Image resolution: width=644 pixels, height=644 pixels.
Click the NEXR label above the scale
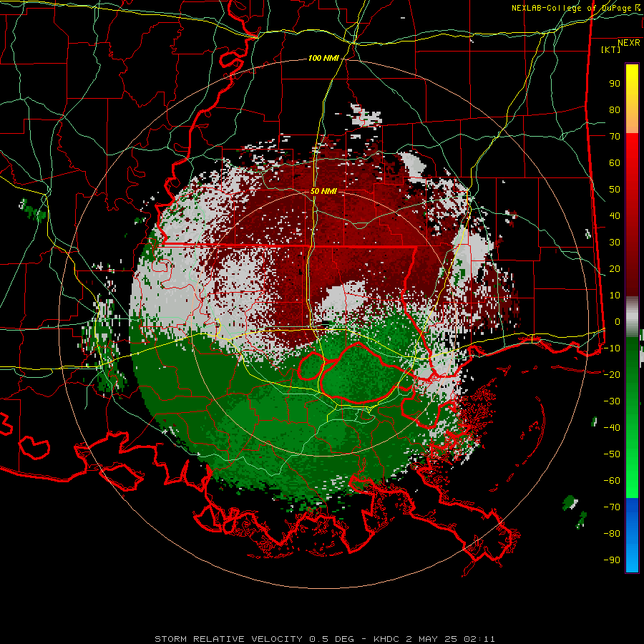(x=629, y=43)
